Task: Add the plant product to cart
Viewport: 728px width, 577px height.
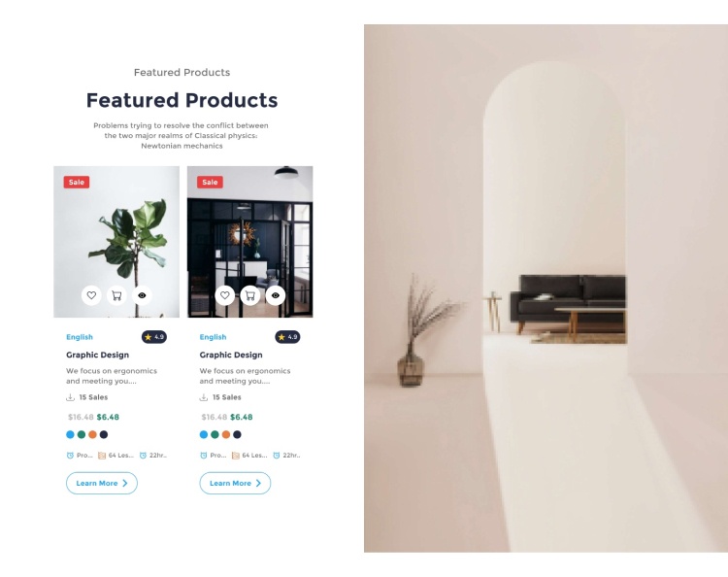Action: pyautogui.click(x=116, y=295)
